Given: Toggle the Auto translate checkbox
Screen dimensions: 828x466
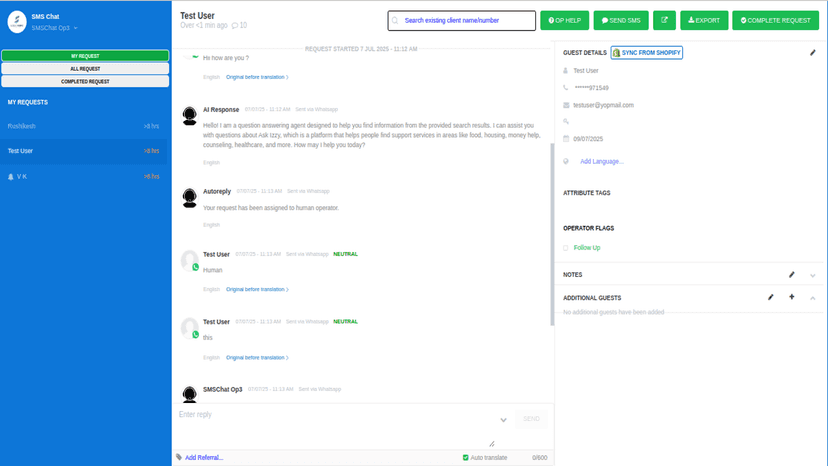Looking at the screenshot, I should click(x=465, y=458).
